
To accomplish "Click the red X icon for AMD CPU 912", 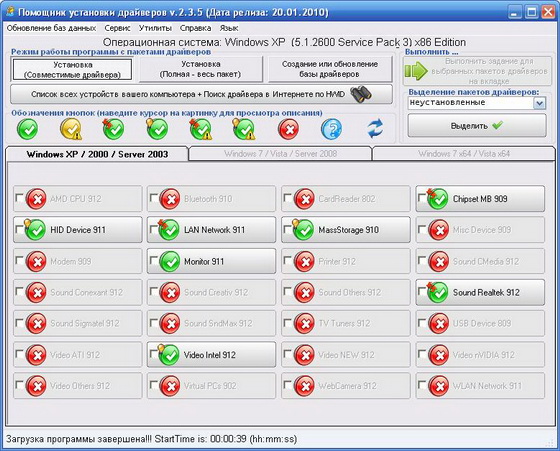I will pyautogui.click(x=36, y=199).
